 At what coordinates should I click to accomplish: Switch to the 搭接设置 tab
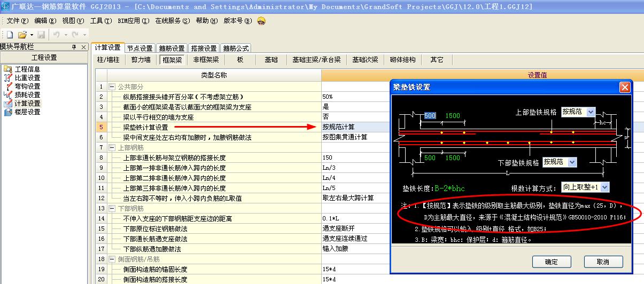click(204, 49)
